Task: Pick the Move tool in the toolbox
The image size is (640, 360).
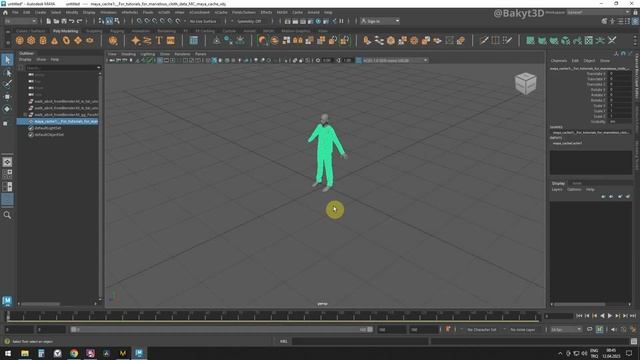Action: tap(7, 97)
